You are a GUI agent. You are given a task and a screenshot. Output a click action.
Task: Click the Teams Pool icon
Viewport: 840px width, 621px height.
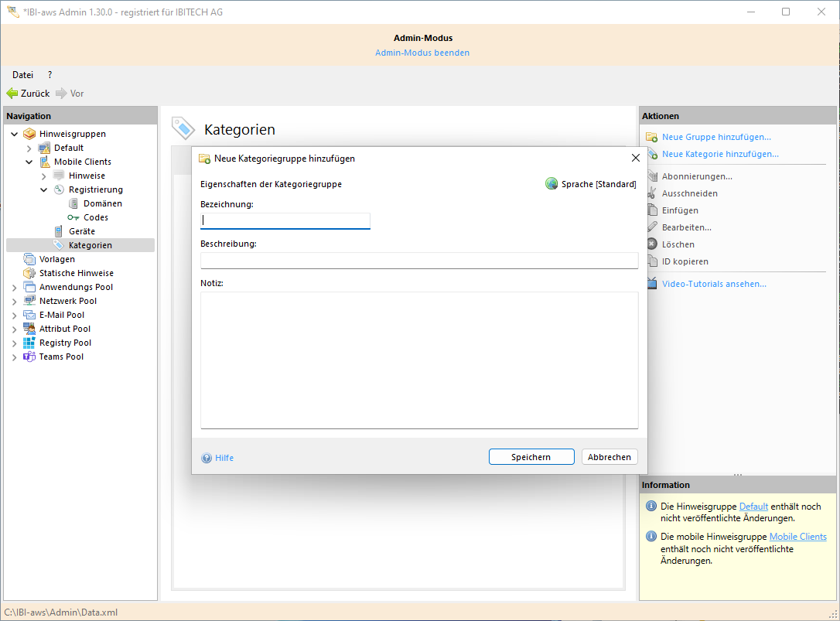tap(29, 357)
